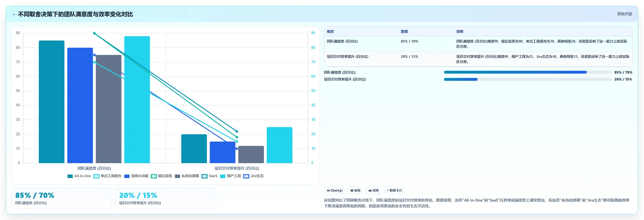Click the blue 深度AI功能 bar at 15
Screen dimensions: 644x220
click(x=223, y=152)
